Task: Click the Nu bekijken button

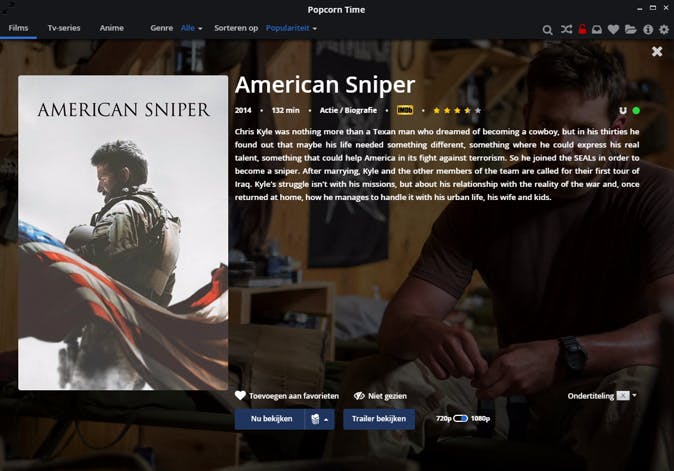Action: 270,419
